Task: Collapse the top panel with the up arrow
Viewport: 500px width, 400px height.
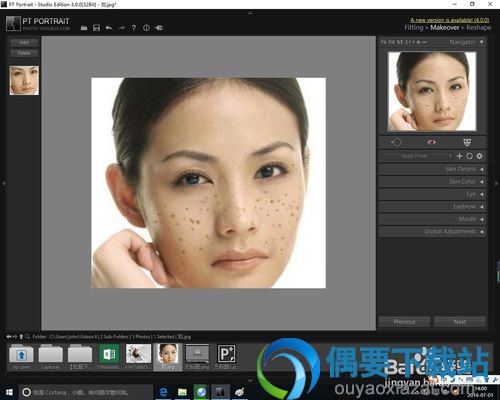Action: (x=250, y=13)
